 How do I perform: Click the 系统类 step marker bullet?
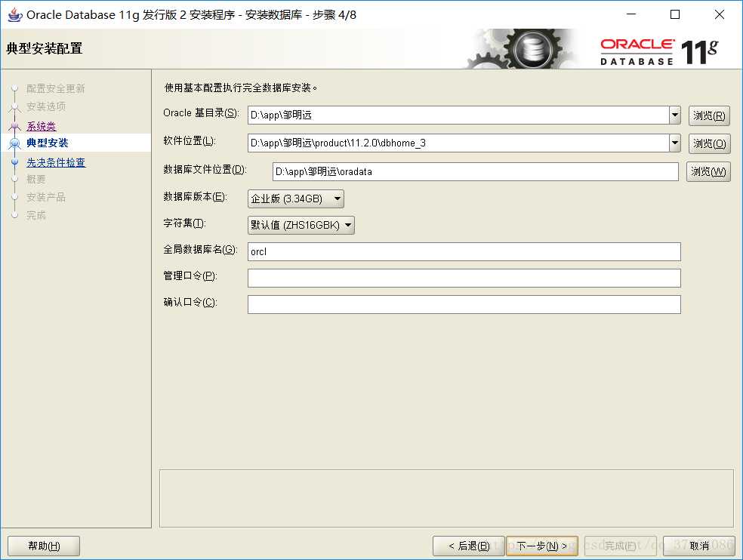(14, 126)
